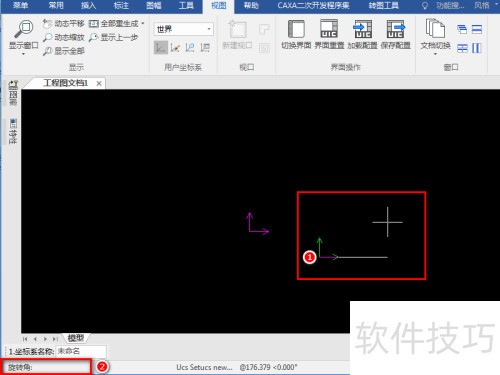Click 显示上一步 to show previous view
Screen dimensions: 500x375
[x=114, y=37]
